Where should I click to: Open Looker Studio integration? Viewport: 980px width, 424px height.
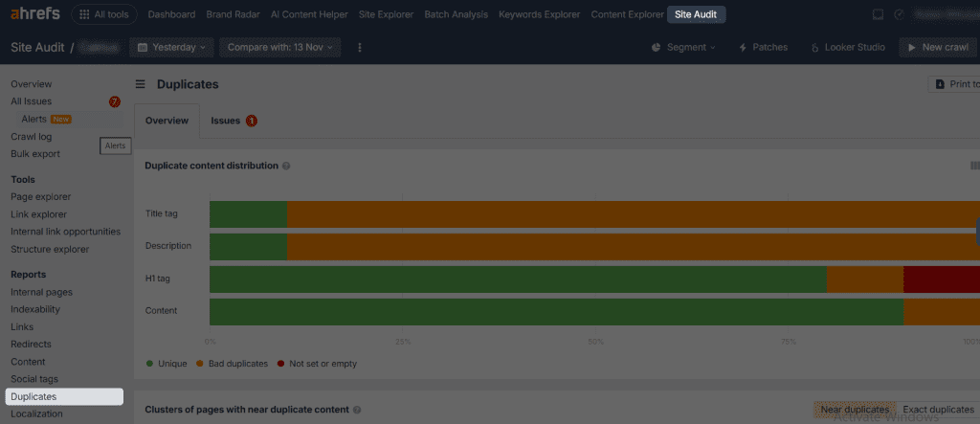pos(848,48)
